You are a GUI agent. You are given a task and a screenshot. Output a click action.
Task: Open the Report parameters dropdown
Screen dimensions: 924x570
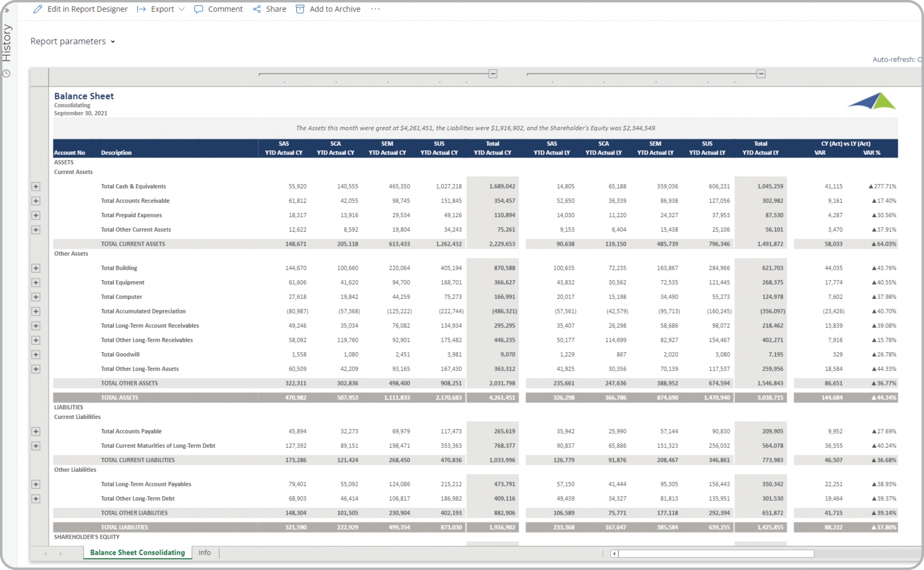point(73,41)
